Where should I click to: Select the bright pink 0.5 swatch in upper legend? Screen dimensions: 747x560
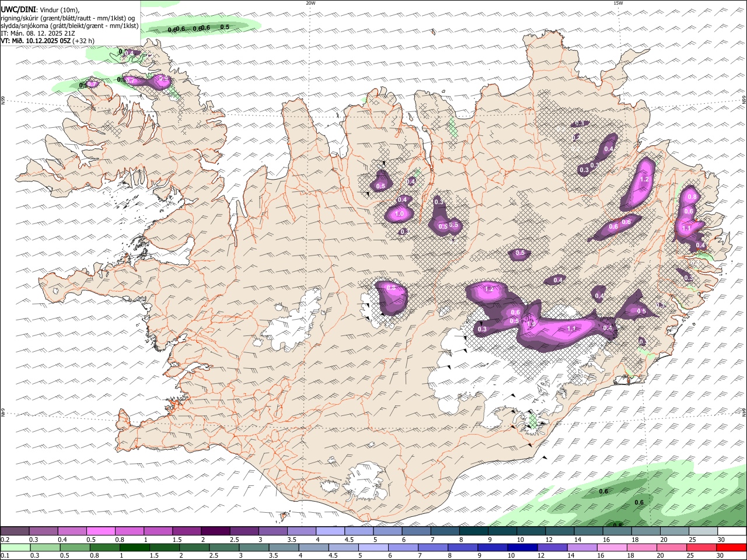(x=100, y=531)
